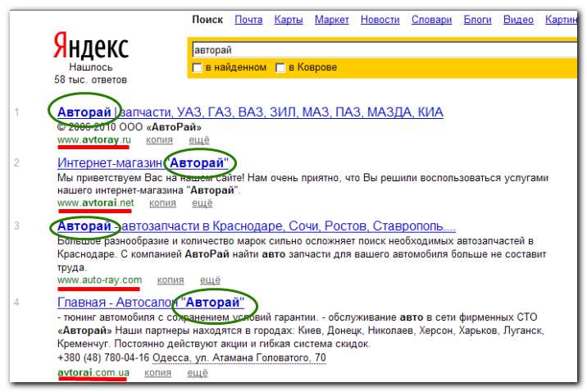Click the '© 2006-2010 ООО «АвтоРай»' snippet
This screenshot has height=392, width=587.
[130, 127]
